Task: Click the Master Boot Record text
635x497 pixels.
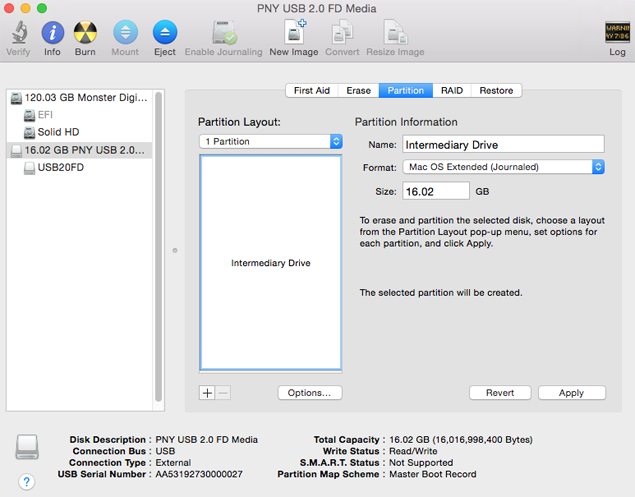Action: tap(433, 474)
